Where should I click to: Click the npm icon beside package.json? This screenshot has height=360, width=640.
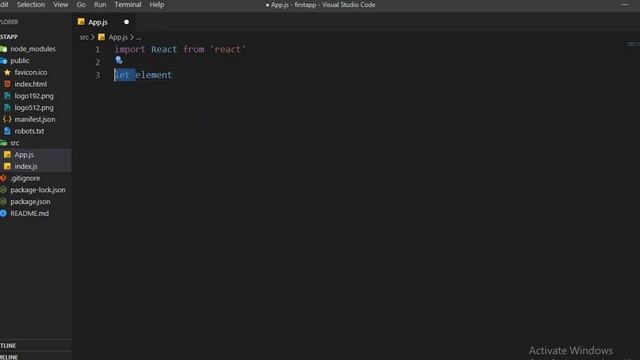[x=3, y=202]
